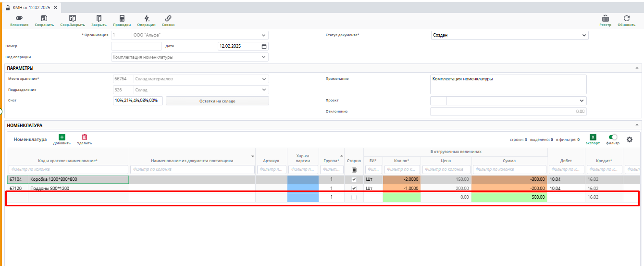This screenshot has height=266, width=644.
Task: Add a row with the Добавить button
Action: [x=62, y=138]
